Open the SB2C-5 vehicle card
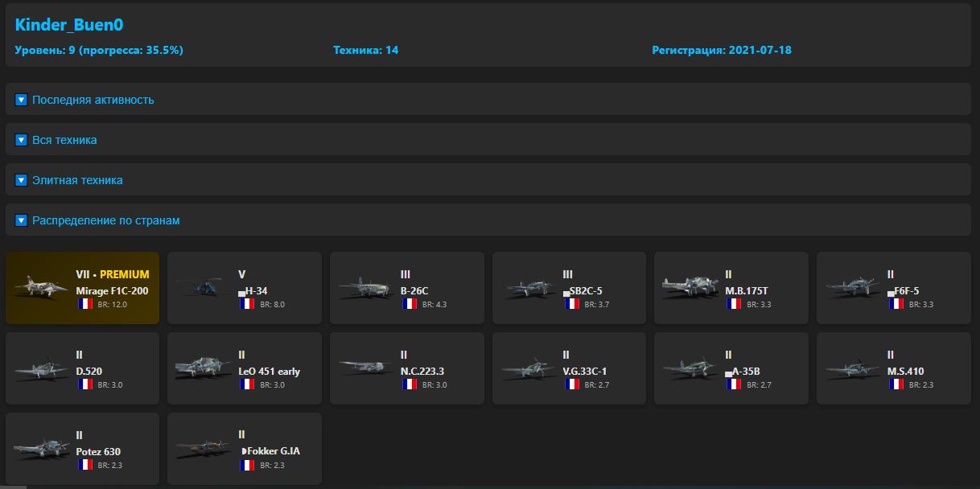Viewport: 980px width, 489px height. [x=568, y=288]
